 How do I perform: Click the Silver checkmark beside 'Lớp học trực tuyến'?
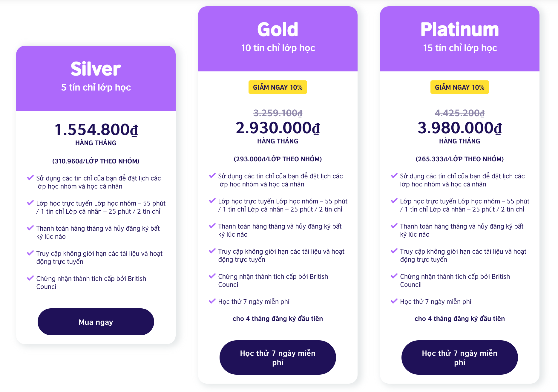(x=30, y=203)
